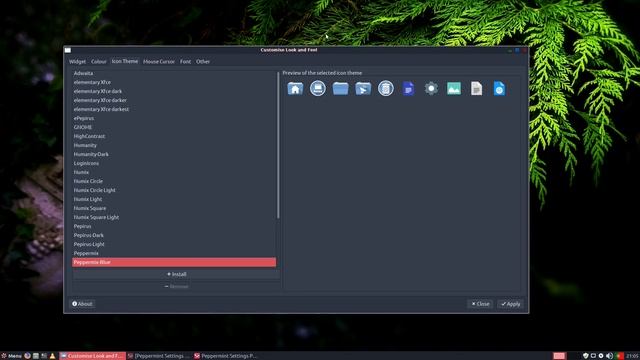
Task: Pick the Numix Square theme
Action: click(174, 208)
